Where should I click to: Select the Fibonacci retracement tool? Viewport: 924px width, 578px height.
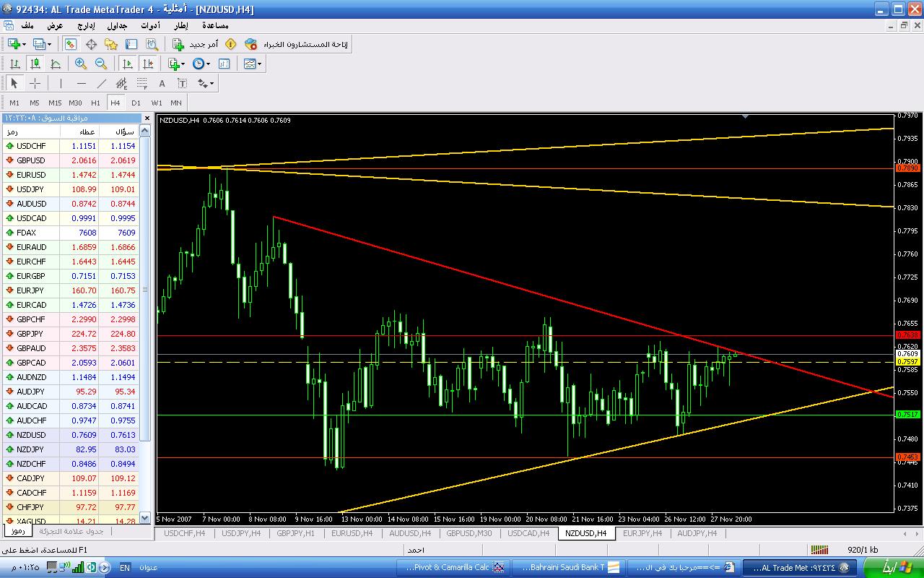pyautogui.click(x=142, y=83)
